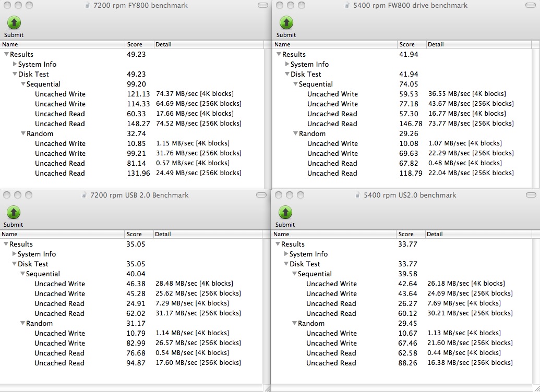Collapse Results in 7200 rpm FY800 window
This screenshot has width=540, height=392.
tap(6, 54)
